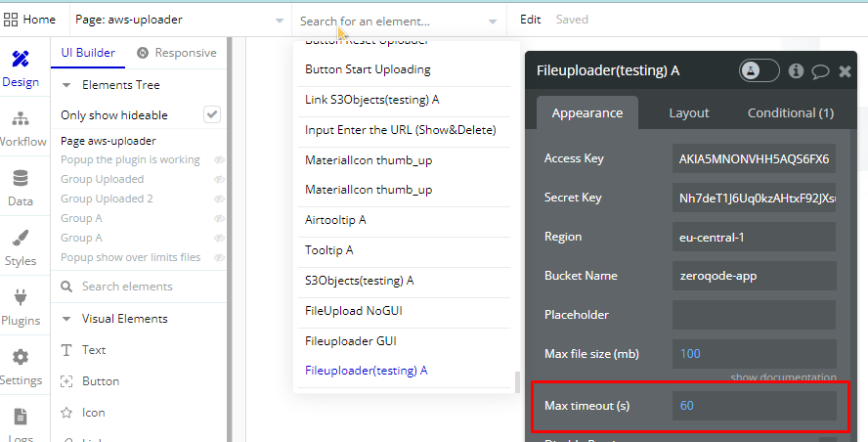Switch to the Responsive tab
The image size is (868, 442).
(177, 53)
